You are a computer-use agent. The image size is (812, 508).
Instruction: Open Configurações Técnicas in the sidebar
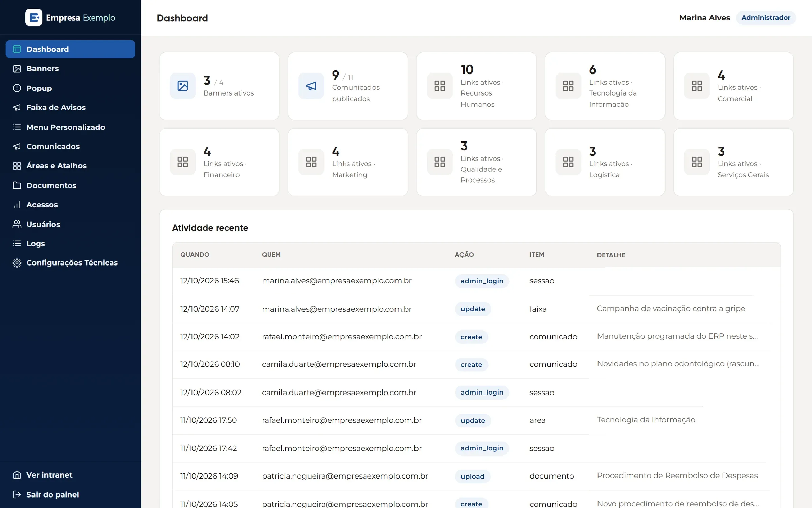[70, 263]
